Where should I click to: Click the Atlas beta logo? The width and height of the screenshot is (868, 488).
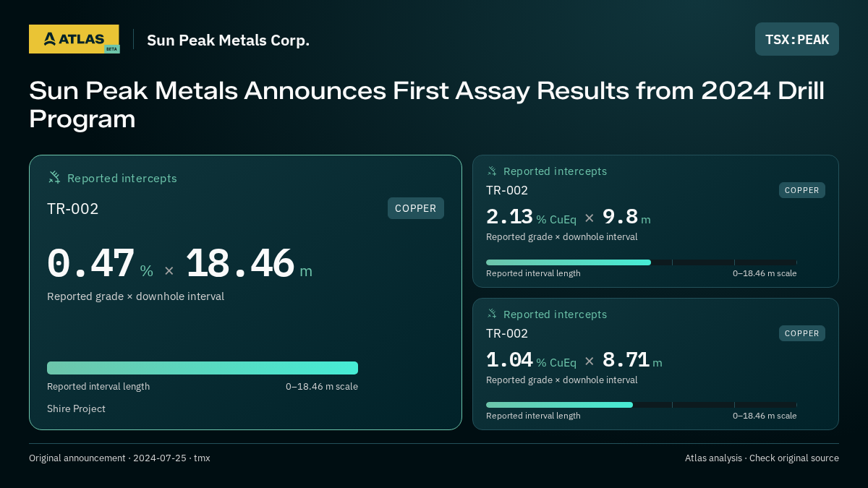(74, 39)
